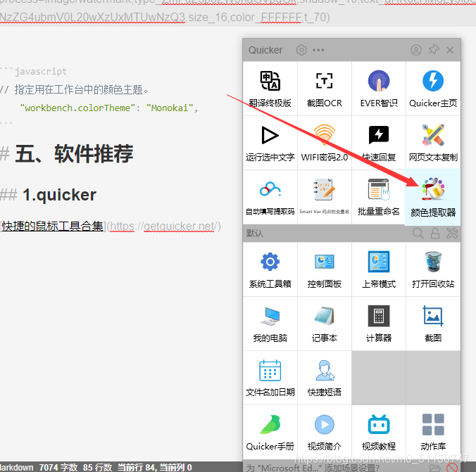
Task: Open the Quicker three-dot more menu
Action: tap(318, 50)
